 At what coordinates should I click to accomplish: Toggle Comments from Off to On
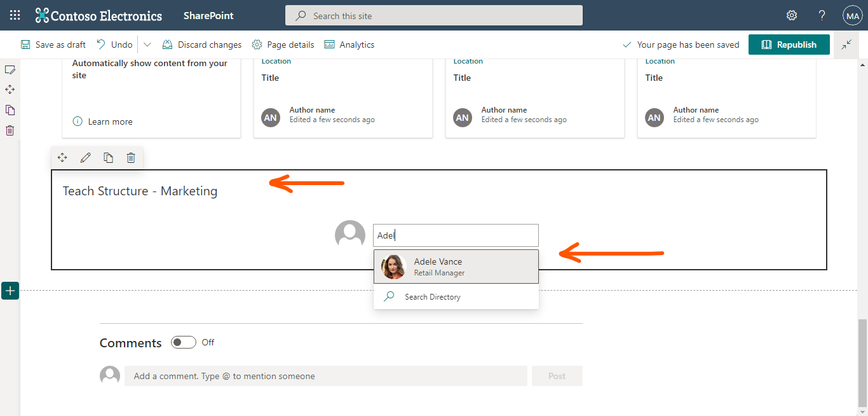(x=183, y=342)
